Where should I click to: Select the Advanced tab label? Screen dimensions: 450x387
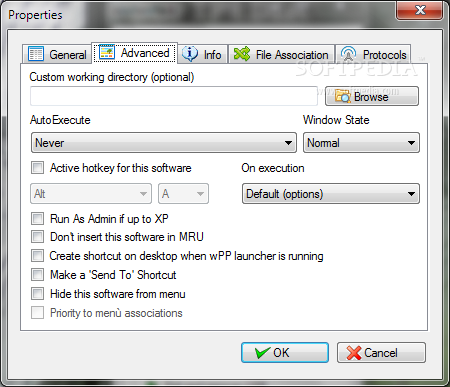[x=145, y=53]
